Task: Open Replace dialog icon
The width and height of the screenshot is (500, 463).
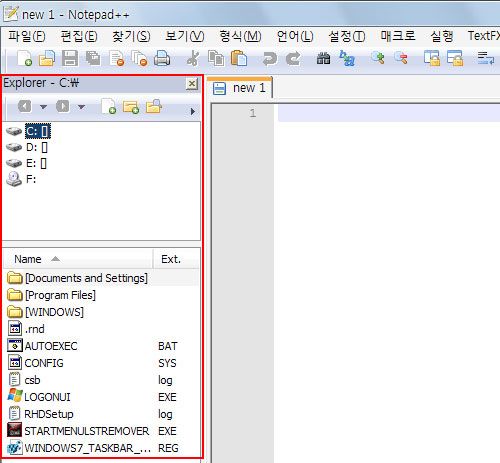Action: (347, 59)
